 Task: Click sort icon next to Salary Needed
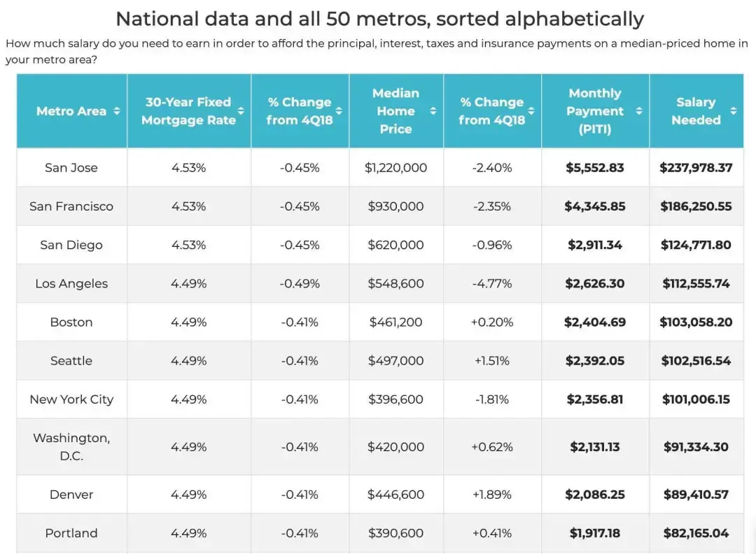pos(733,111)
